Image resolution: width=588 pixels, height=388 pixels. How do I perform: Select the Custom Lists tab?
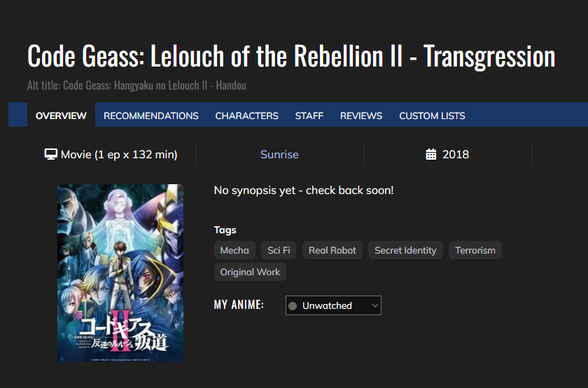click(432, 116)
